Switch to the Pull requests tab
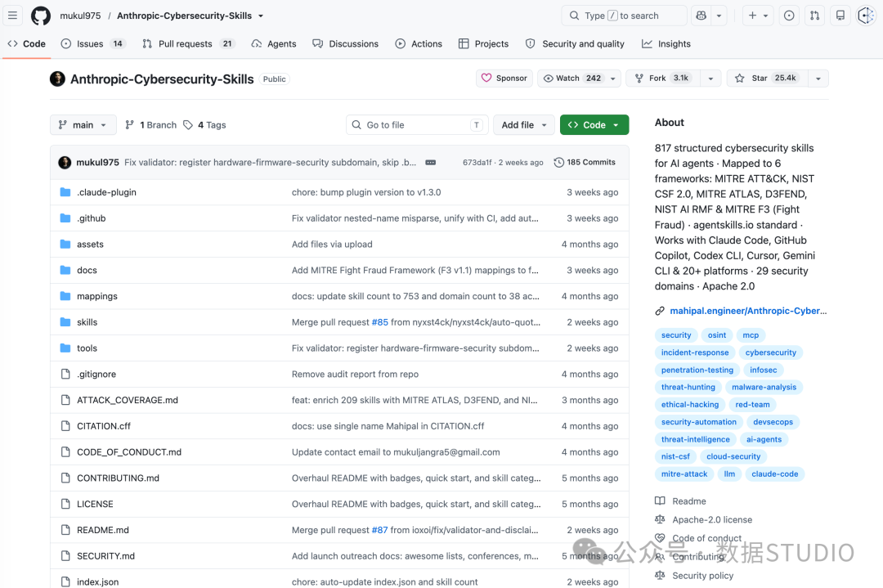The image size is (883, 588). tap(189, 44)
